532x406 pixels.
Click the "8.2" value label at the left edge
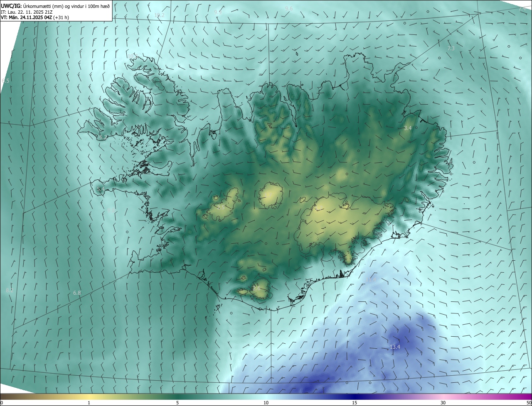pos(10,290)
